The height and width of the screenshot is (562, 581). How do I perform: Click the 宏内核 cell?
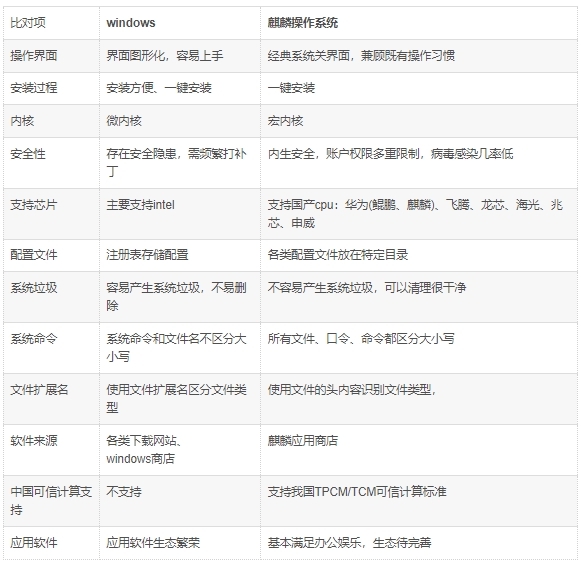[x=419, y=121]
